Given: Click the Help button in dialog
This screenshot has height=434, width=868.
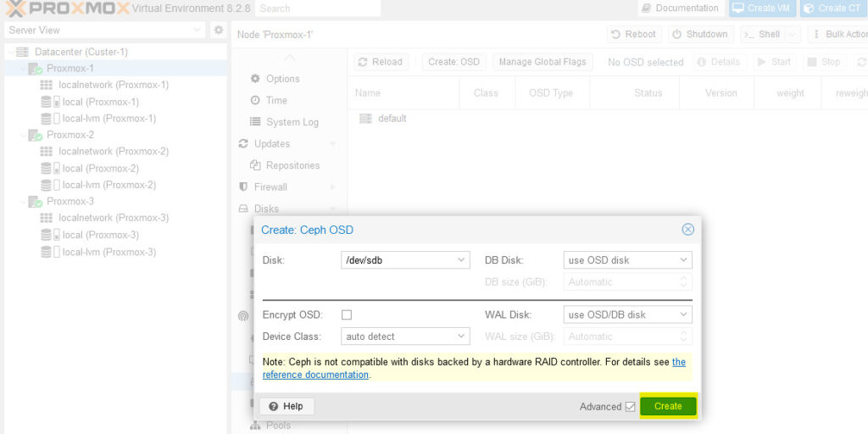Looking at the screenshot, I should [287, 406].
